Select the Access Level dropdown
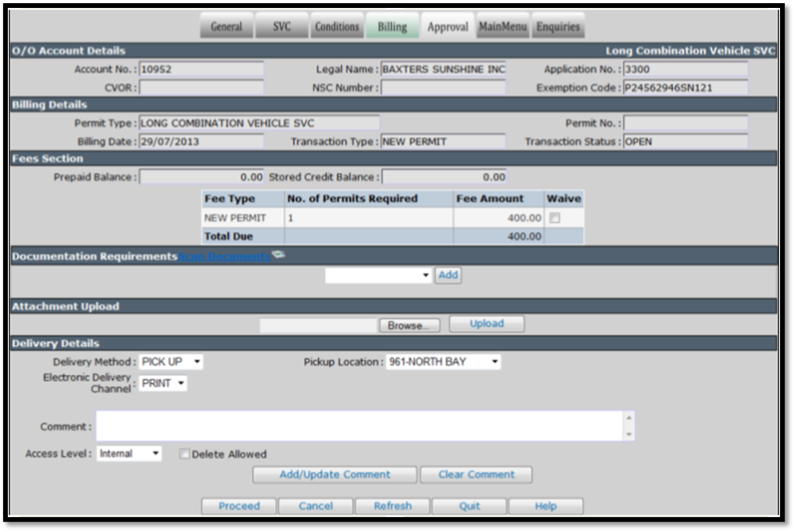The width and height of the screenshot is (795, 532). pyautogui.click(x=129, y=454)
